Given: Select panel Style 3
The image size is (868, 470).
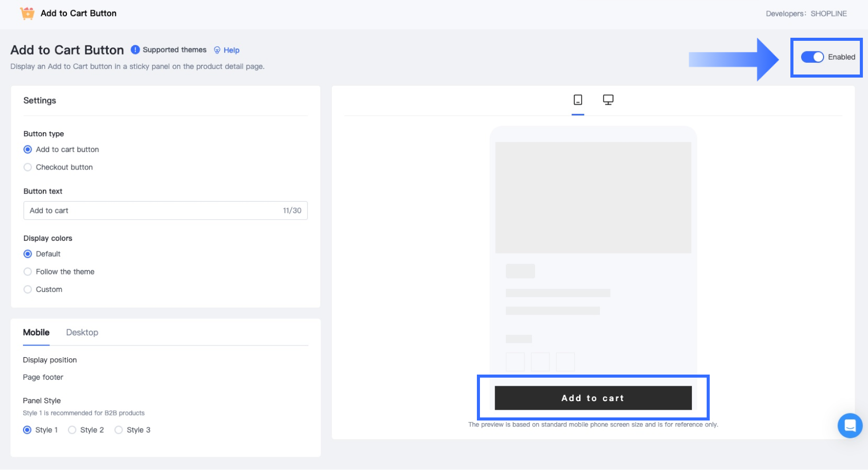Looking at the screenshot, I should coord(119,430).
